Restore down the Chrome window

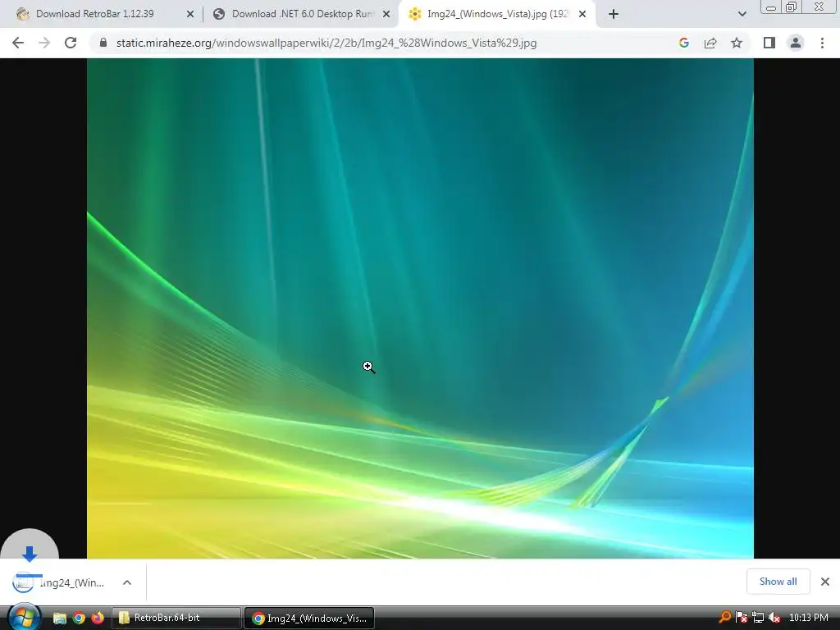pos(792,7)
